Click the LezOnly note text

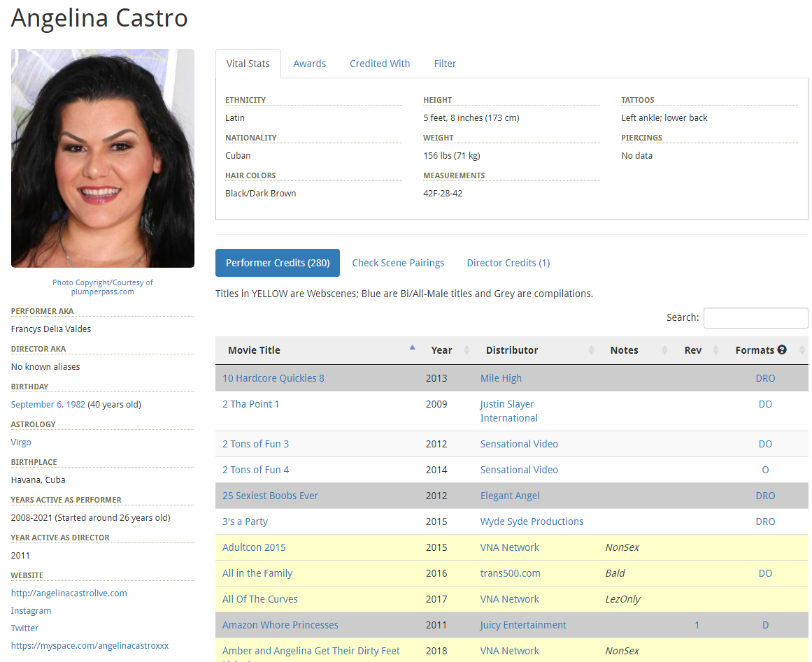(x=623, y=599)
